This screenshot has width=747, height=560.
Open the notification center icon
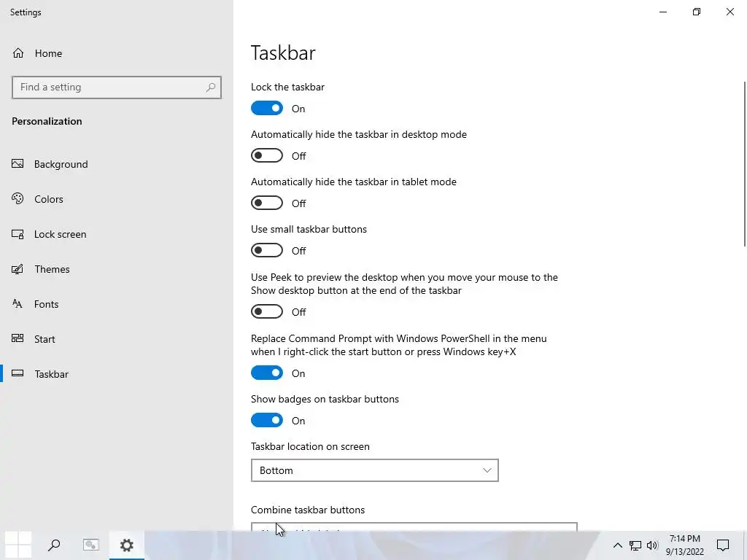(x=723, y=545)
